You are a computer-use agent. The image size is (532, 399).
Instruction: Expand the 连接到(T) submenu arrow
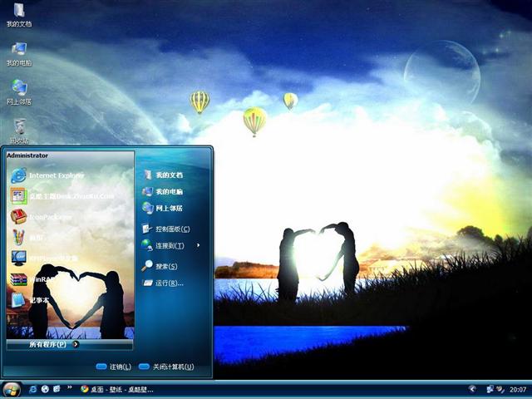click(198, 245)
